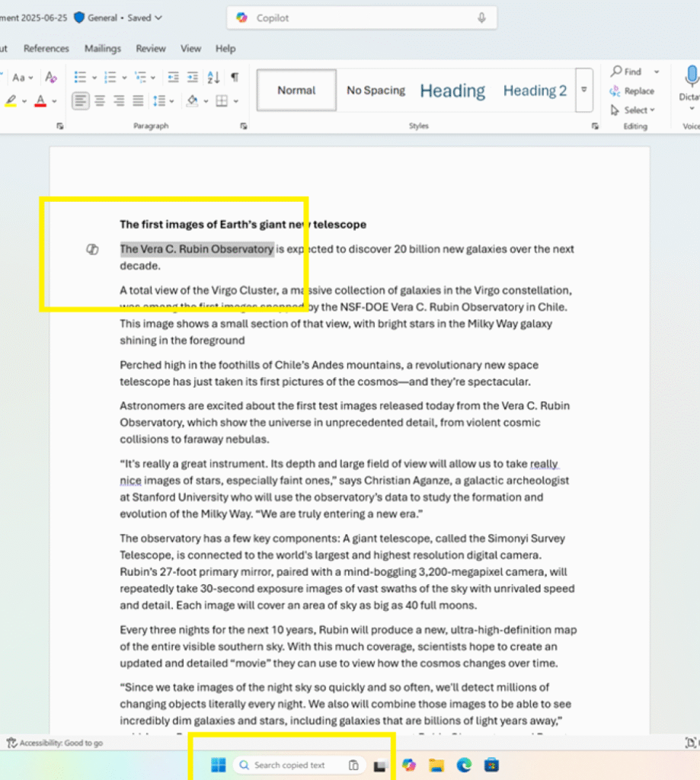Click the Sort icon in Paragraph group
Viewport: 700px width, 780px height.
pyautogui.click(x=213, y=77)
